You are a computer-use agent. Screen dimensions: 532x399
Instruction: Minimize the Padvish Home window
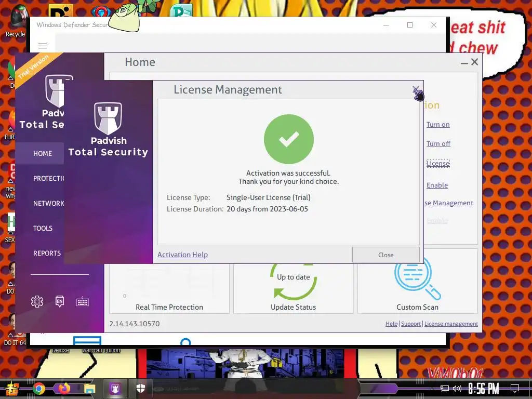[x=464, y=63]
